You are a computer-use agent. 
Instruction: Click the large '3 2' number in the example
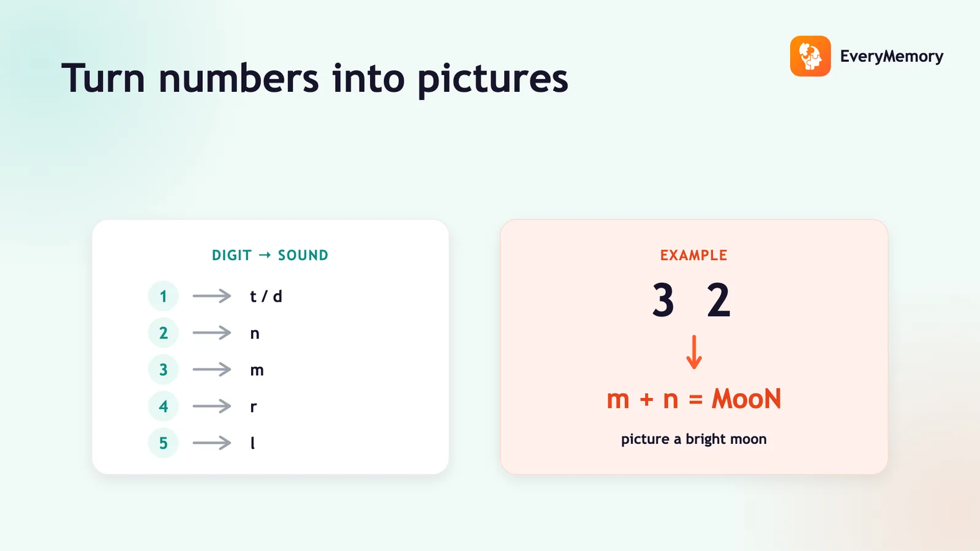point(692,300)
